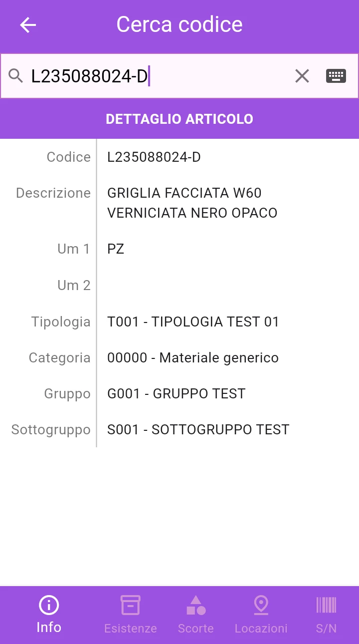359x644 pixels.
Task: Click the Tipologia value T001
Action: click(x=193, y=322)
